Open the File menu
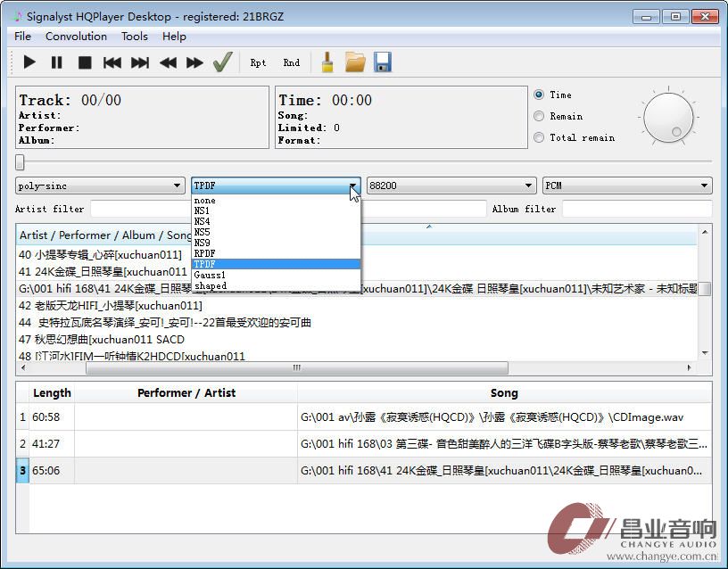Screen dimensions: 728x569 point(23,37)
